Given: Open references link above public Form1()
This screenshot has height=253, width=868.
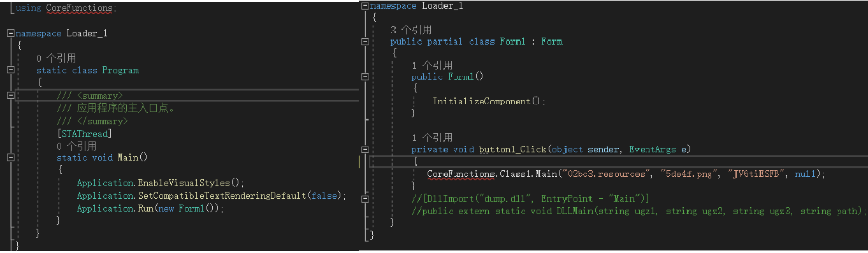Looking at the screenshot, I should tap(432, 66).
